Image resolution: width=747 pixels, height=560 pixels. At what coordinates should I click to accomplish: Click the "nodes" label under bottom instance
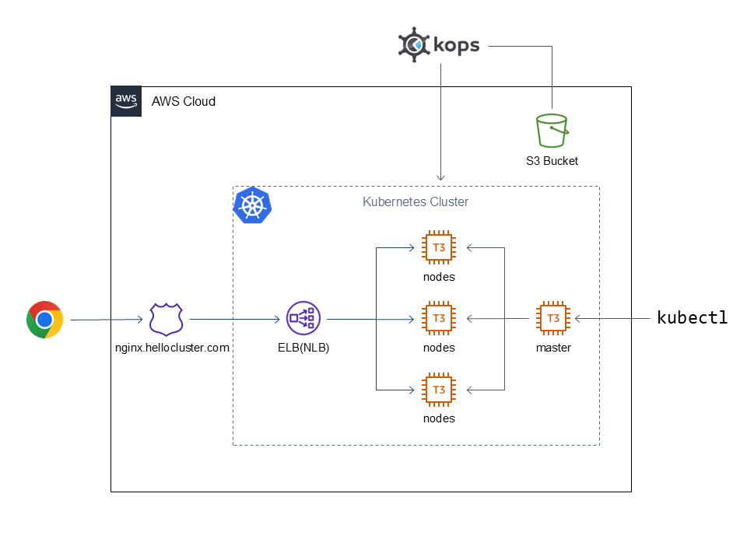pyautogui.click(x=439, y=418)
